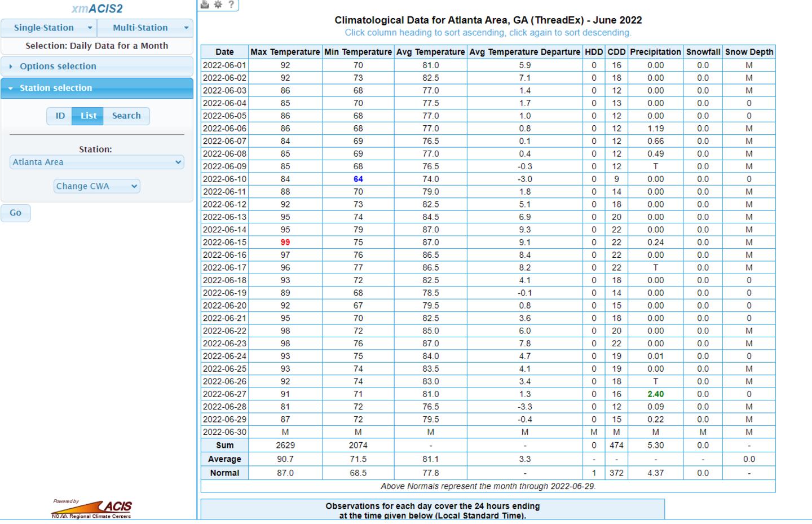Viewport: 812px width, 524px height.
Task: Open the Station dropdown showing Atlanta Area
Action: [97, 162]
